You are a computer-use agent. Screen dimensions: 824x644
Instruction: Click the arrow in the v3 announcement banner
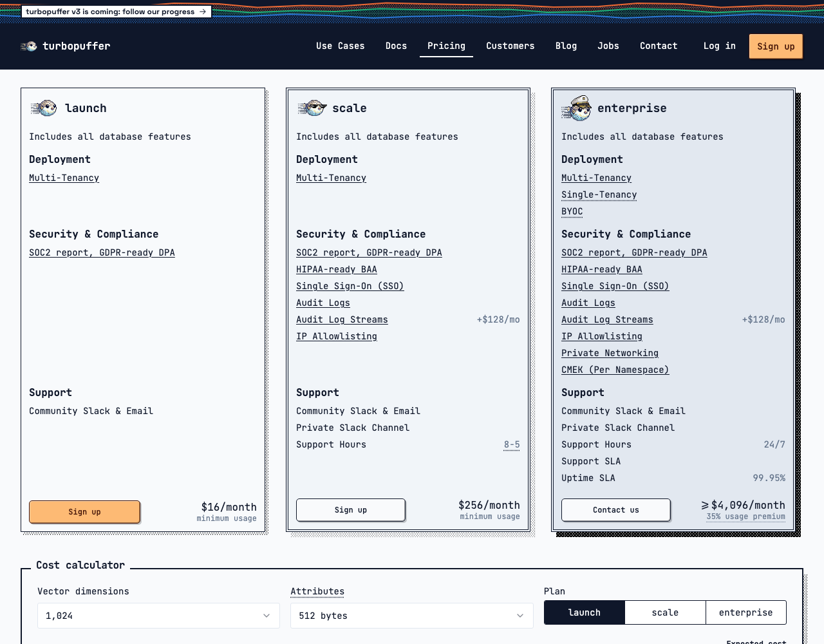pyautogui.click(x=203, y=12)
